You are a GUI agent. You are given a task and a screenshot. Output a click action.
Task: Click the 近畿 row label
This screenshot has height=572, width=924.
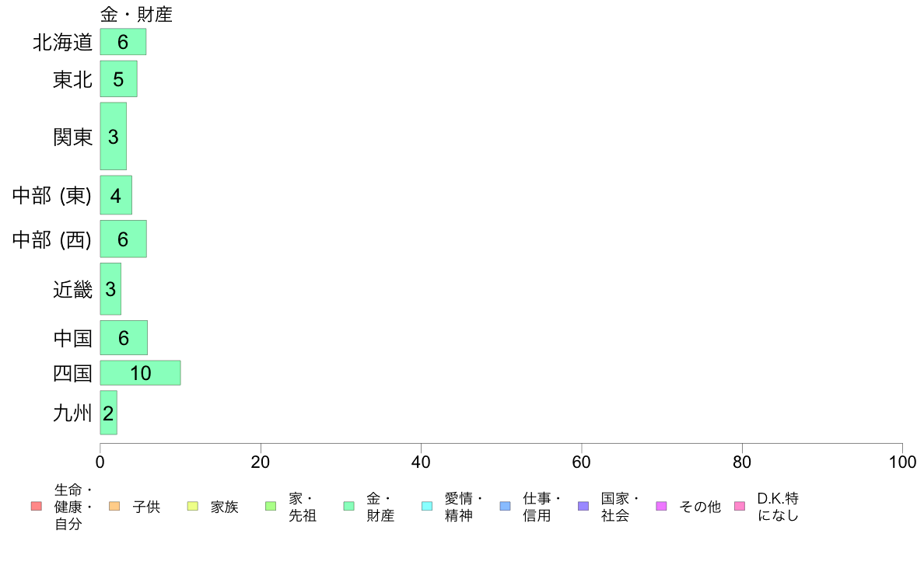click(x=72, y=289)
